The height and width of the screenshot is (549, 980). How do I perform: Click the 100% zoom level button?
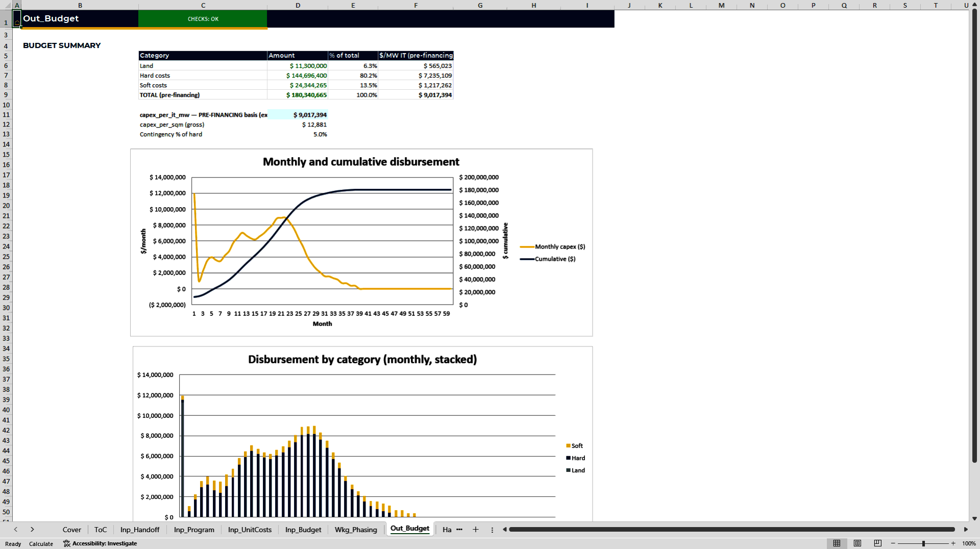[969, 543]
